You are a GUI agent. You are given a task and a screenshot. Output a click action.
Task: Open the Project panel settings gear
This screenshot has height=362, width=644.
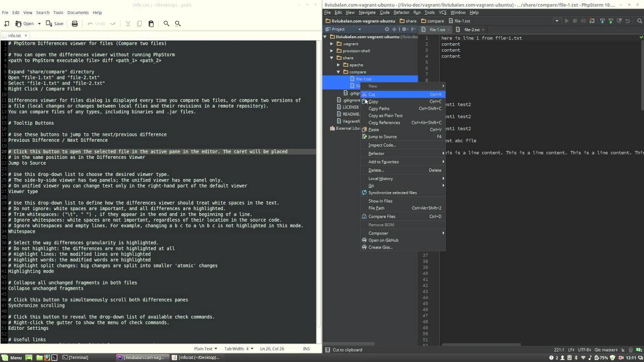point(404,29)
